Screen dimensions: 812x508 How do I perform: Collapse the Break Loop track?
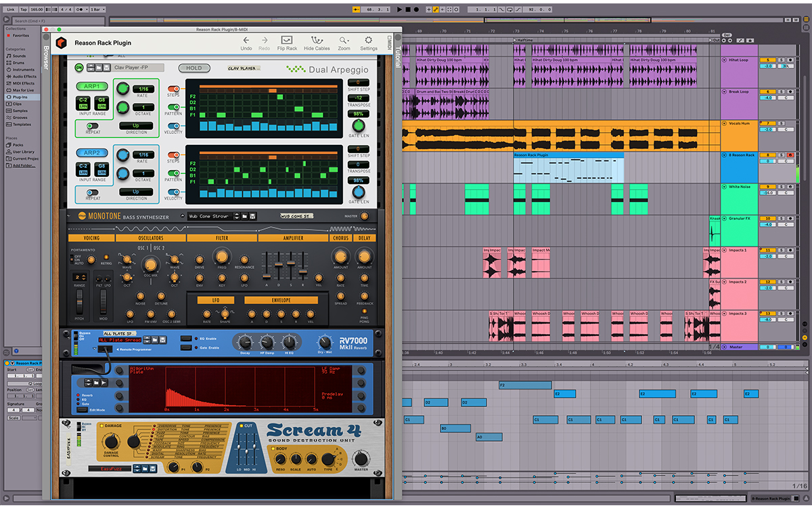click(724, 91)
